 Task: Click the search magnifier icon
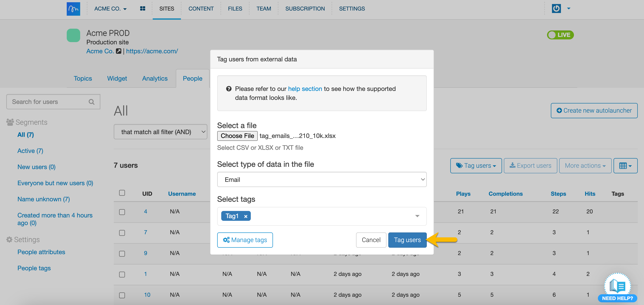pos(92,102)
